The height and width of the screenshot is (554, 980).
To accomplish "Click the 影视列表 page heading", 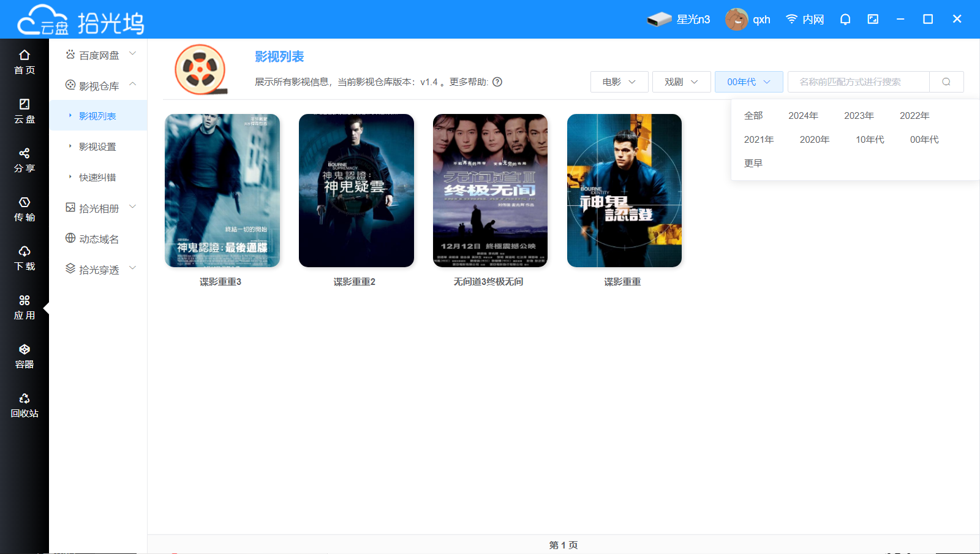I will (x=279, y=57).
